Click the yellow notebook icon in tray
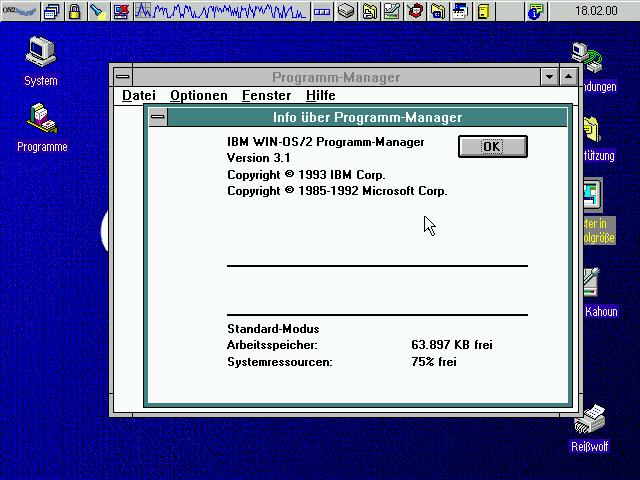This screenshot has width=640, height=480. click(x=484, y=11)
